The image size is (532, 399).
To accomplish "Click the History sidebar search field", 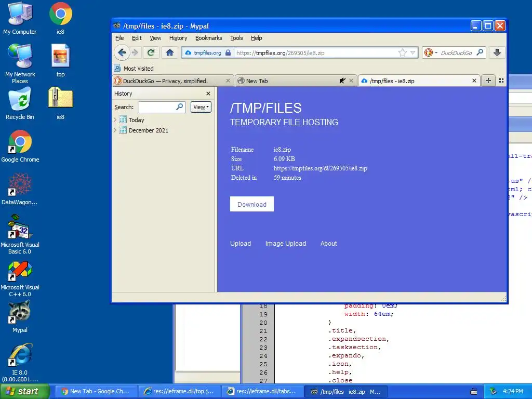I will 162,107.
